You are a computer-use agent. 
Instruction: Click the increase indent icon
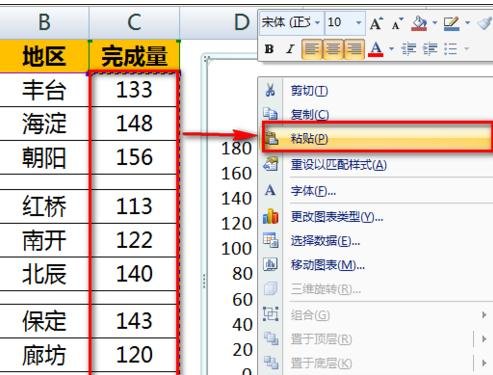pyautogui.click(x=430, y=49)
